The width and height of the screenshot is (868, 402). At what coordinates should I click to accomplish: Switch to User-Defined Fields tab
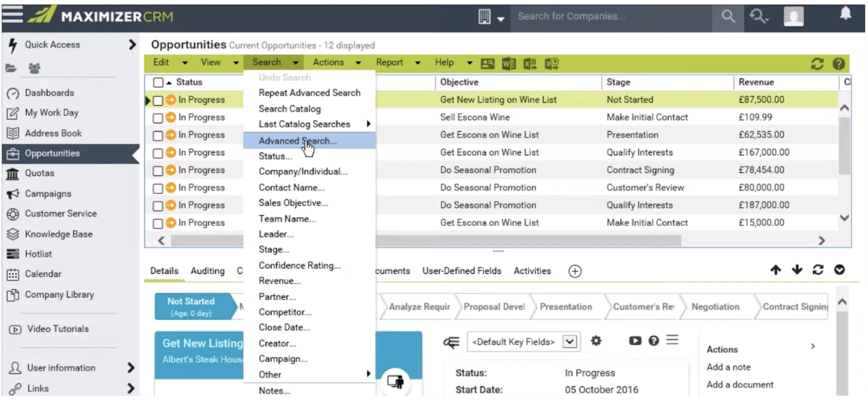click(462, 271)
